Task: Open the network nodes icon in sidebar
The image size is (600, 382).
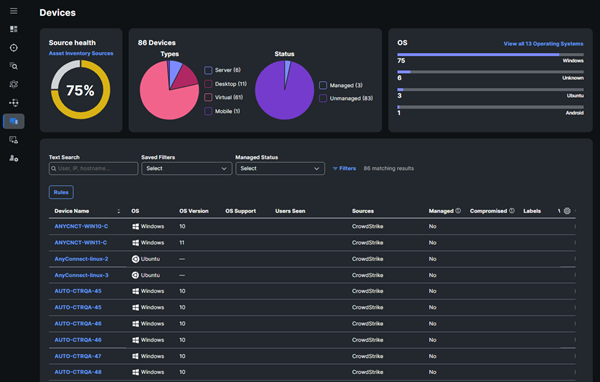Action: [14, 103]
